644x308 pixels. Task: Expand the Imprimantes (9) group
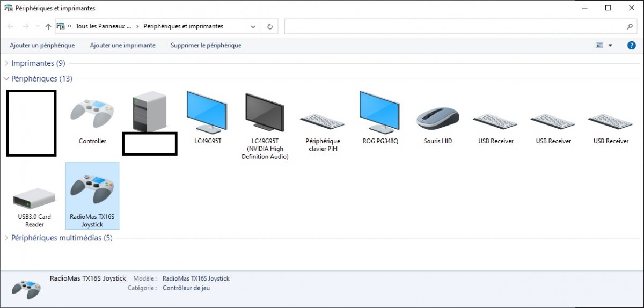(6, 63)
